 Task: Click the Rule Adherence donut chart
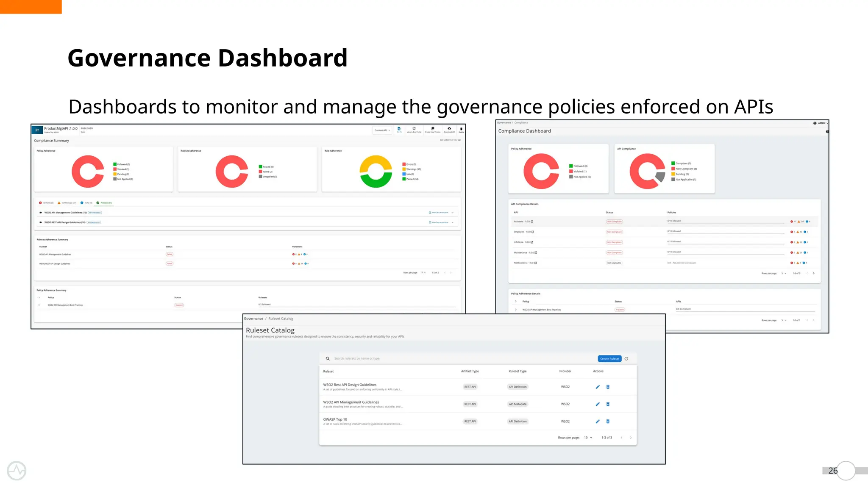tap(376, 172)
